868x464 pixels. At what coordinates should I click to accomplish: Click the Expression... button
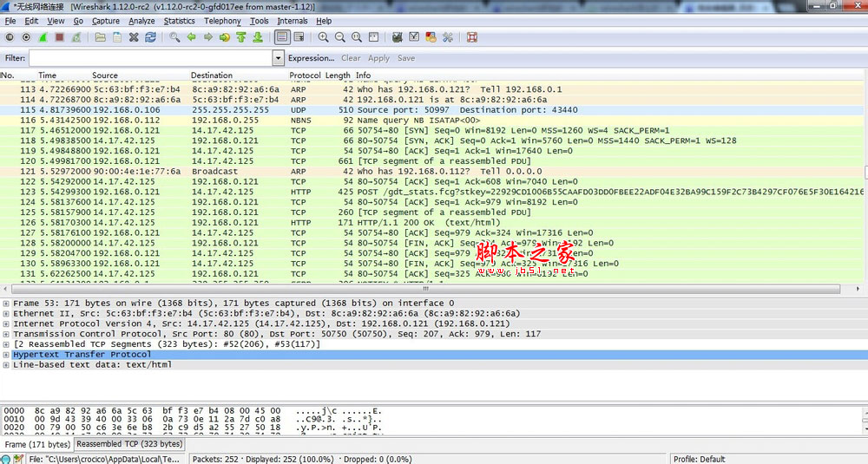tap(311, 58)
